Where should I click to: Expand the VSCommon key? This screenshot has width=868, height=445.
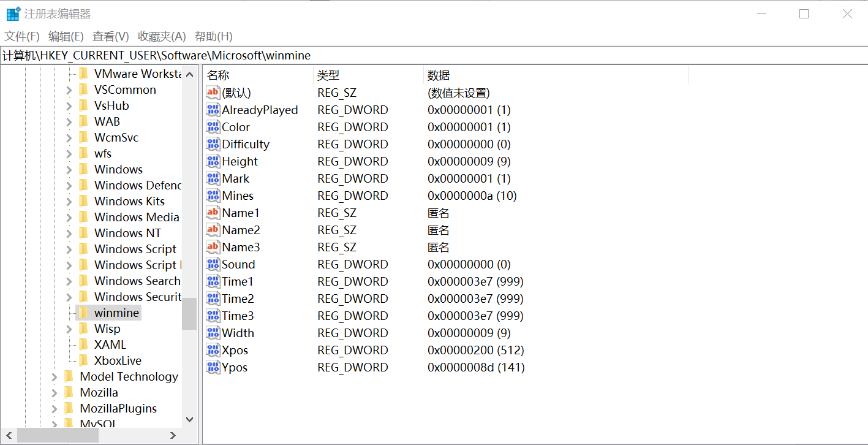69,90
